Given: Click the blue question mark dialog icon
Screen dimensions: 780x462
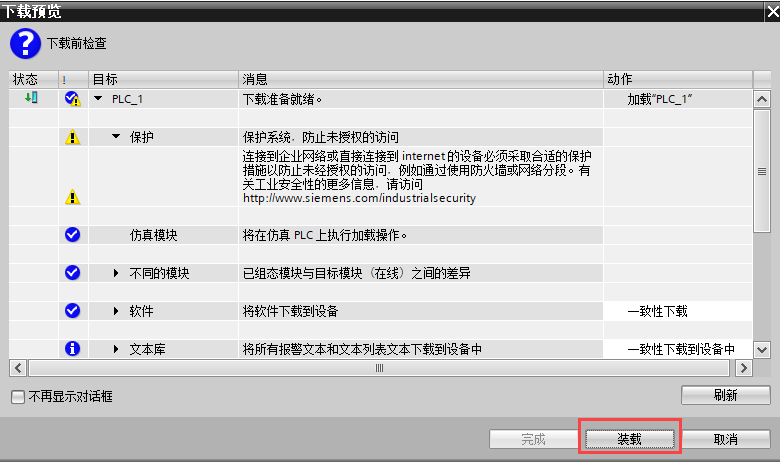Looking at the screenshot, I should (x=26, y=43).
